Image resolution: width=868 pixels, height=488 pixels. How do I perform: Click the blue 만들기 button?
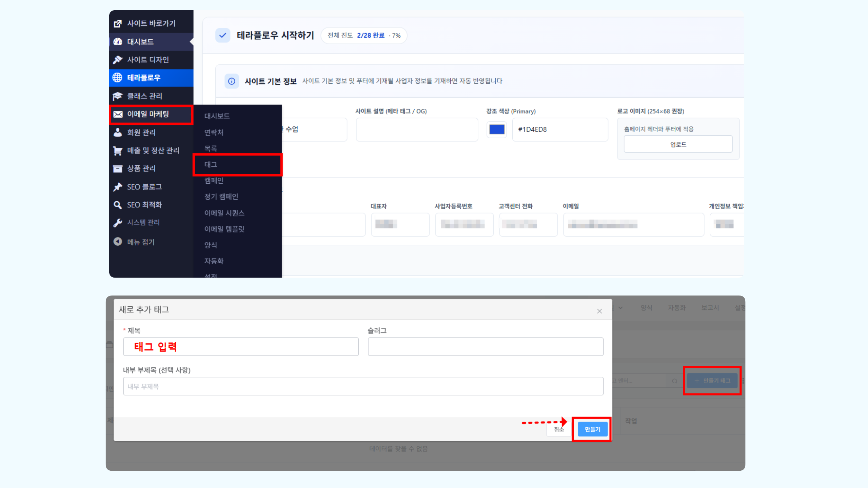pos(592,429)
